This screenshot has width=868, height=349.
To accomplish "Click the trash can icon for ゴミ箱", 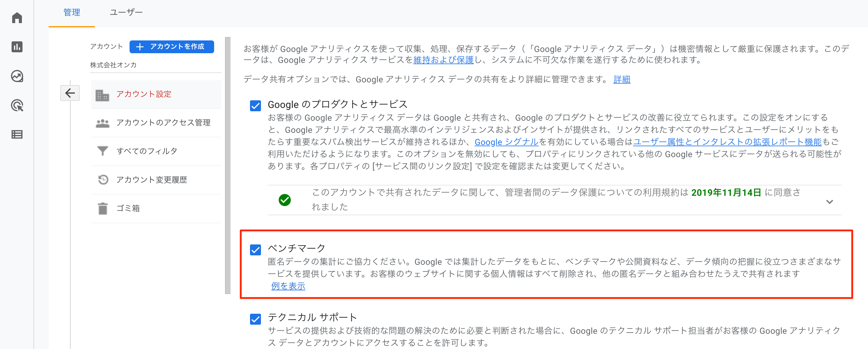I will pyautogui.click(x=102, y=209).
